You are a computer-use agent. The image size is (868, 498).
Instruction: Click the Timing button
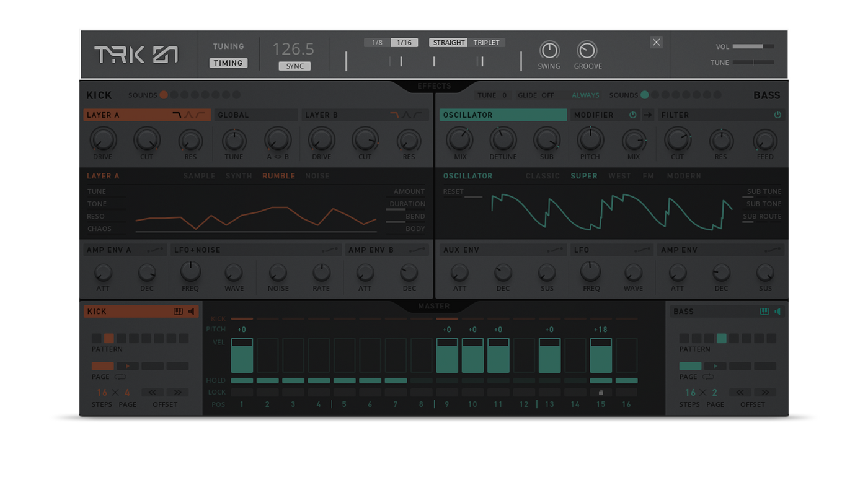coord(229,63)
